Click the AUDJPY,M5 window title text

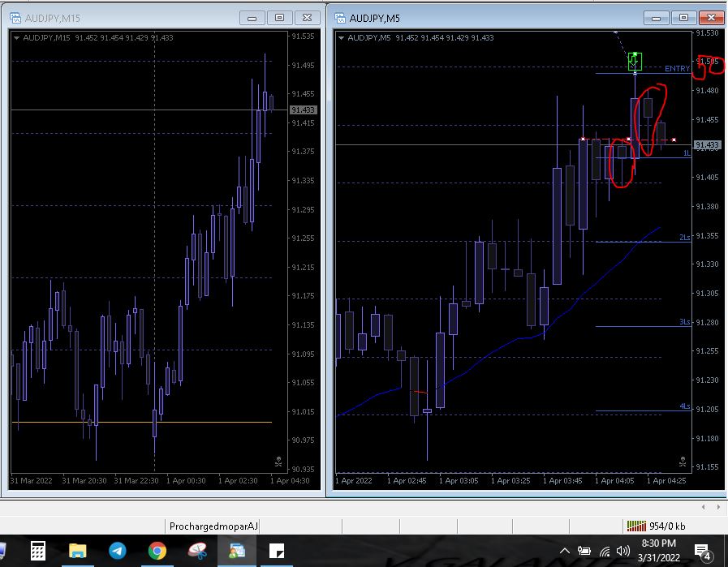click(375, 19)
